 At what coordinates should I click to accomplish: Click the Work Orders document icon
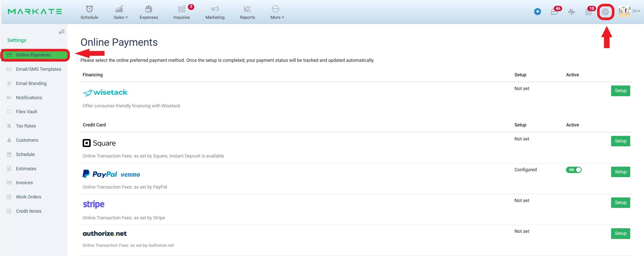point(9,197)
